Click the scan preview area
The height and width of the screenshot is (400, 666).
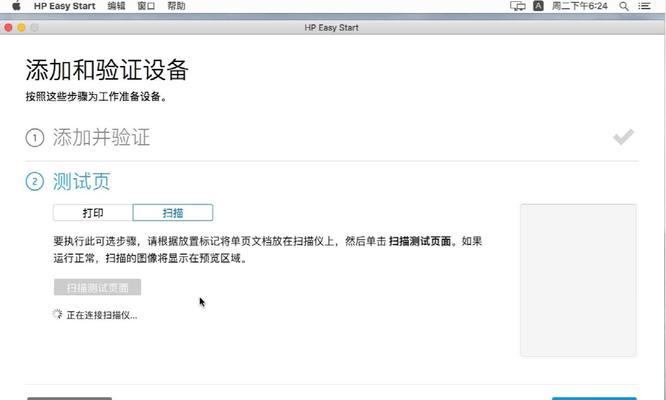(x=579, y=280)
